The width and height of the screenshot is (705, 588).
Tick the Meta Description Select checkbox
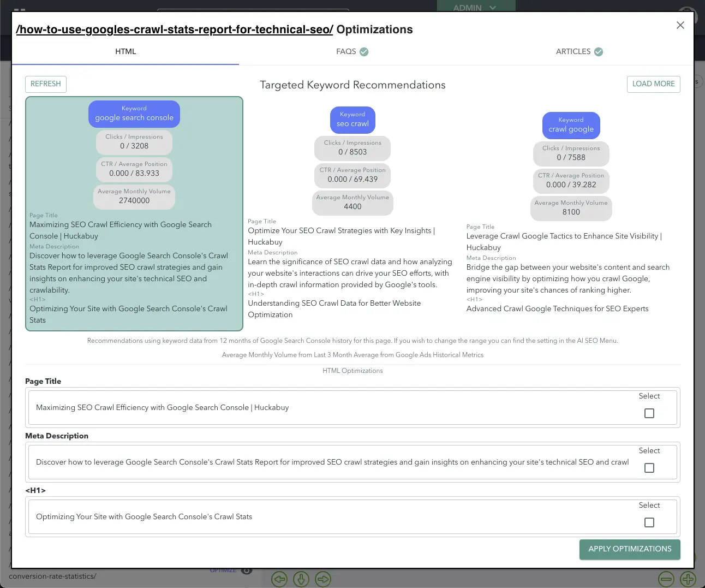649,468
